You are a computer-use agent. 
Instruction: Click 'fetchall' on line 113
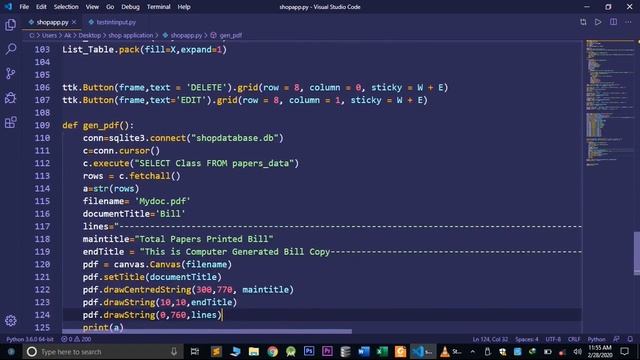[x=150, y=176]
